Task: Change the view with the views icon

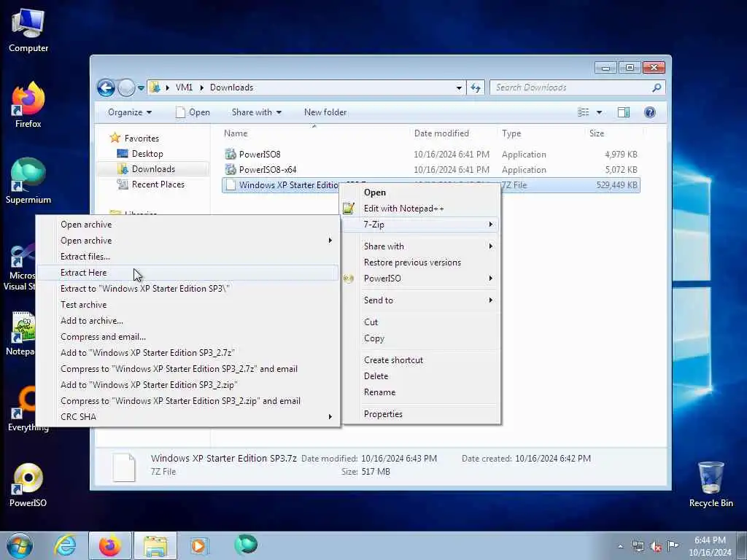Action: point(583,112)
